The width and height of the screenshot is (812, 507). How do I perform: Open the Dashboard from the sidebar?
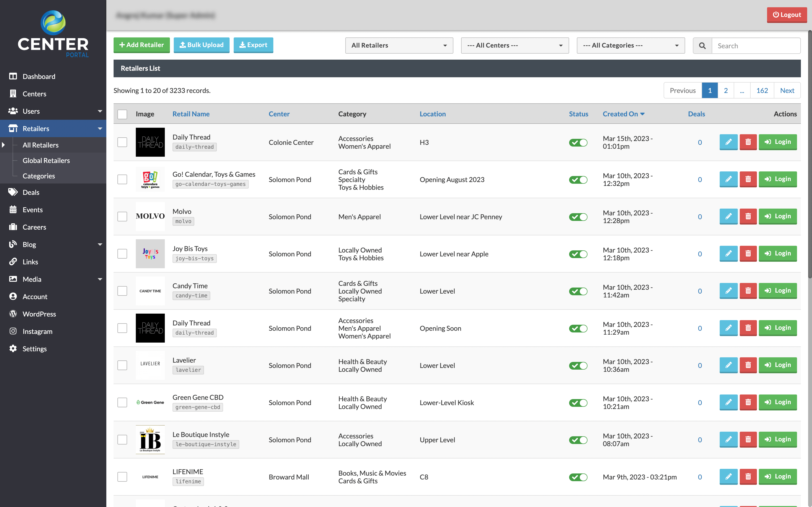pyautogui.click(x=39, y=77)
